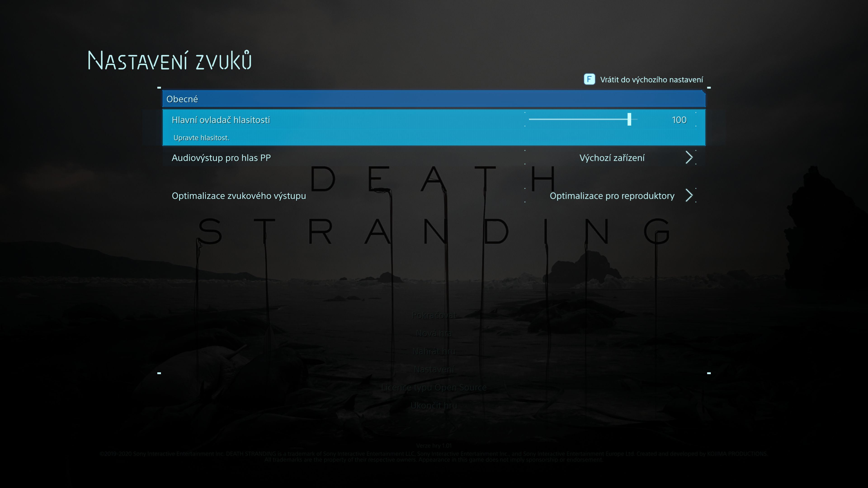Select 'Audiovýstup pro hlas PP' option
868x488 pixels.
coord(221,158)
